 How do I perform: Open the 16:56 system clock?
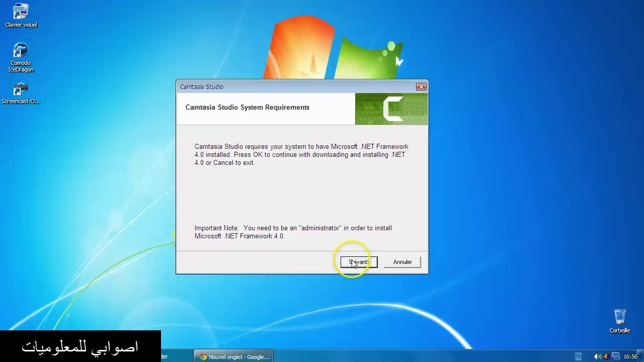(x=630, y=356)
